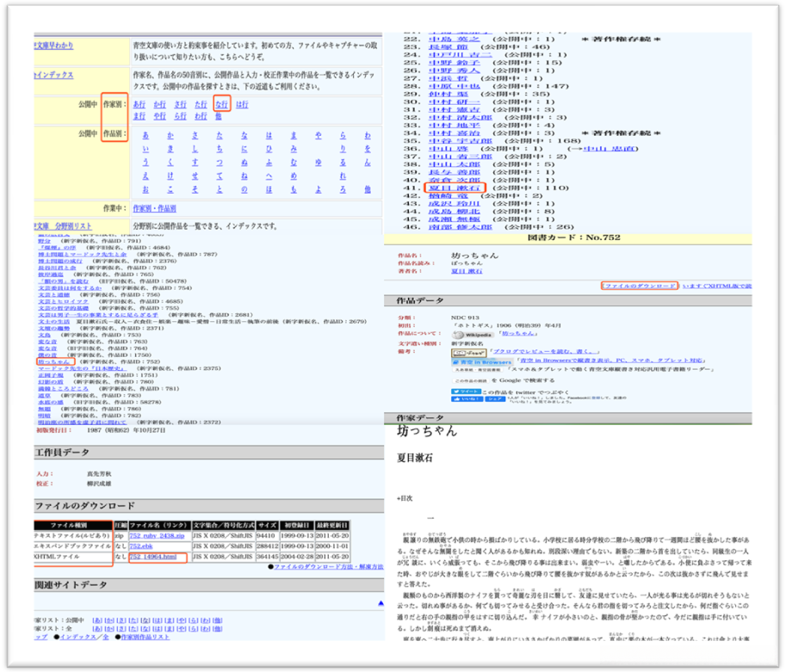Download 752_ruby_2438.zip file
This screenshot has height=672, width=786.
[x=157, y=536]
